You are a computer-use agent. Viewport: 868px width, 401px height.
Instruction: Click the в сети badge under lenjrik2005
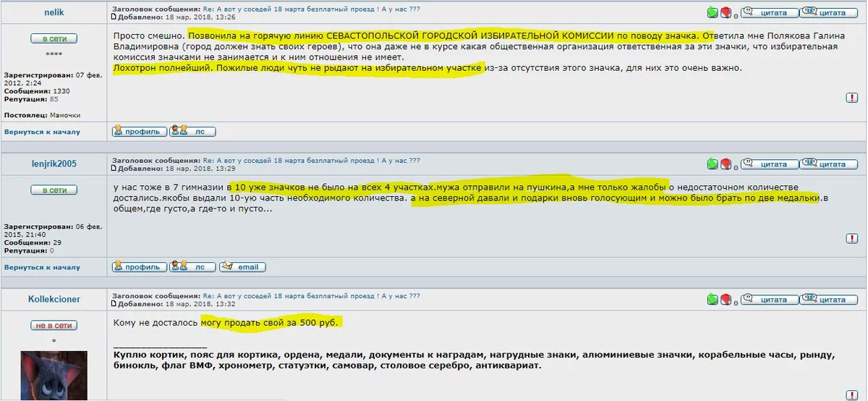tap(54, 190)
